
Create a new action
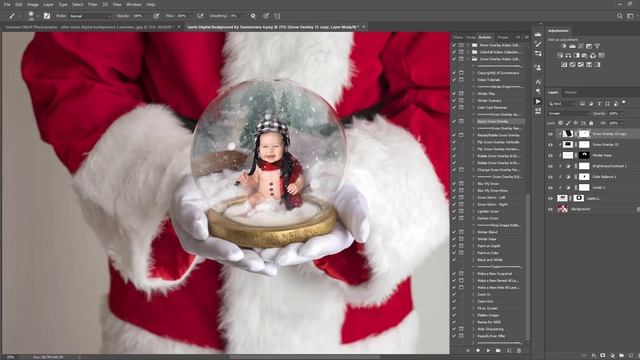coord(509,351)
